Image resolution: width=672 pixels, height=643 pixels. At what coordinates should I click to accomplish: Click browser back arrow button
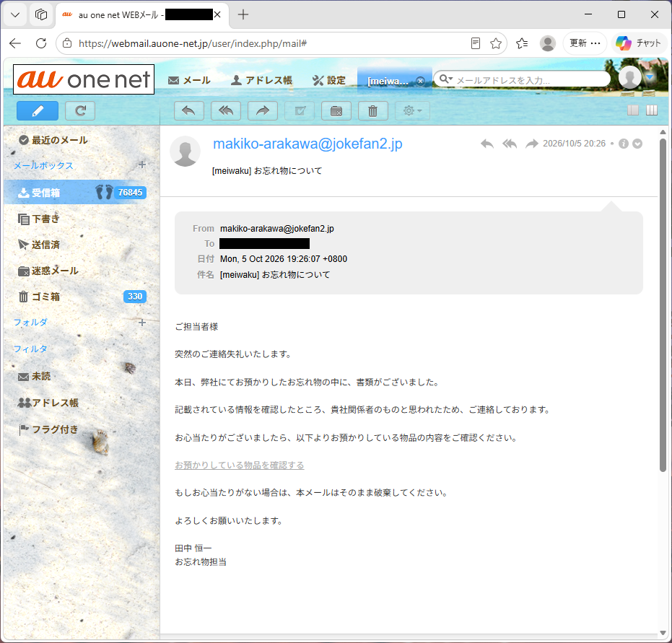(15, 43)
